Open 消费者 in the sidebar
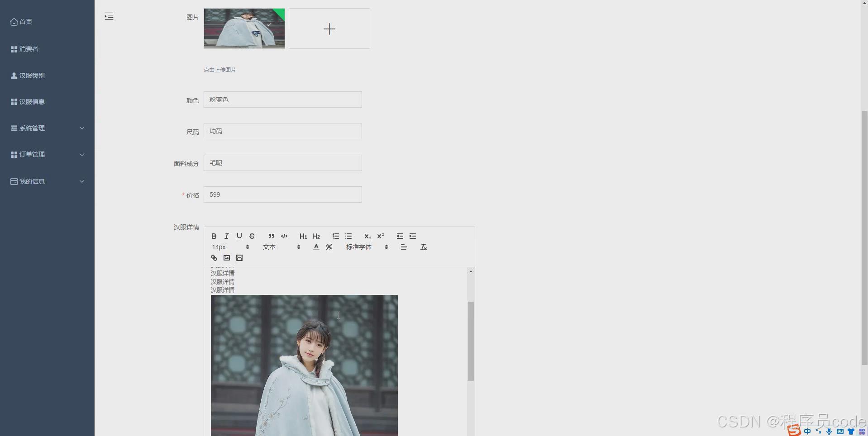Image resolution: width=868 pixels, height=436 pixels. (x=47, y=49)
